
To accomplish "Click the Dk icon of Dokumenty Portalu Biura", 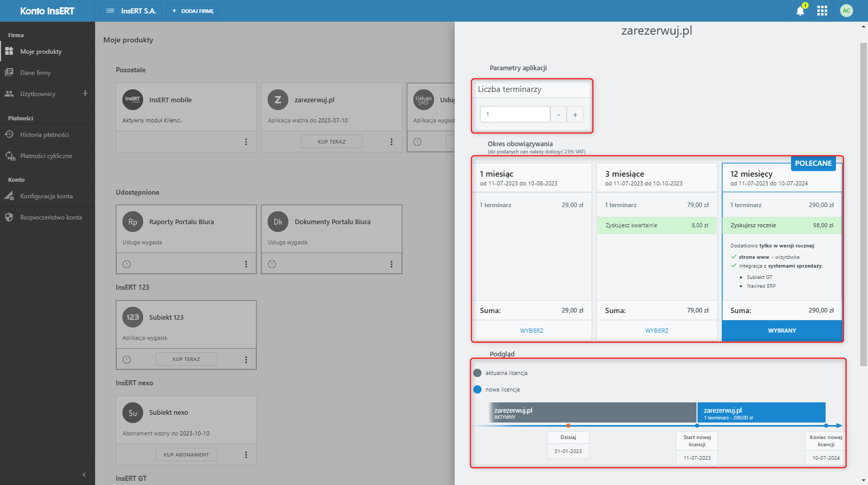I will pyautogui.click(x=278, y=222).
